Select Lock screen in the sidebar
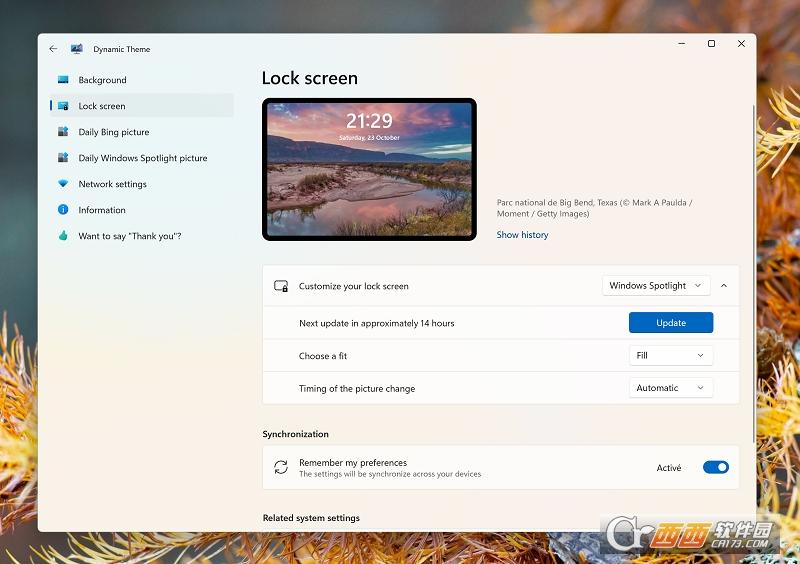This screenshot has width=800, height=564. (x=142, y=106)
